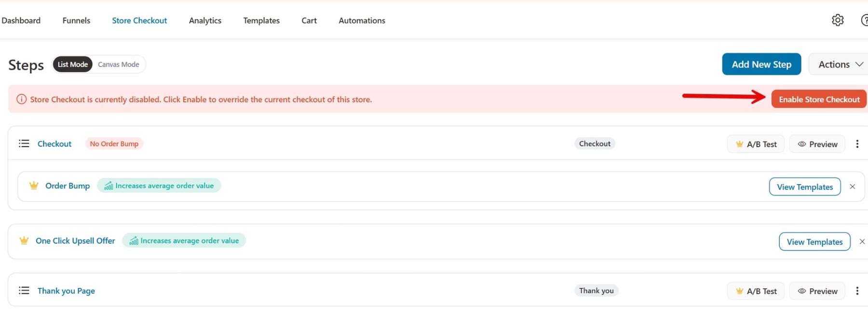Screen dimensions: 868x310
Task: Click the Steps heading
Action: tap(26, 65)
